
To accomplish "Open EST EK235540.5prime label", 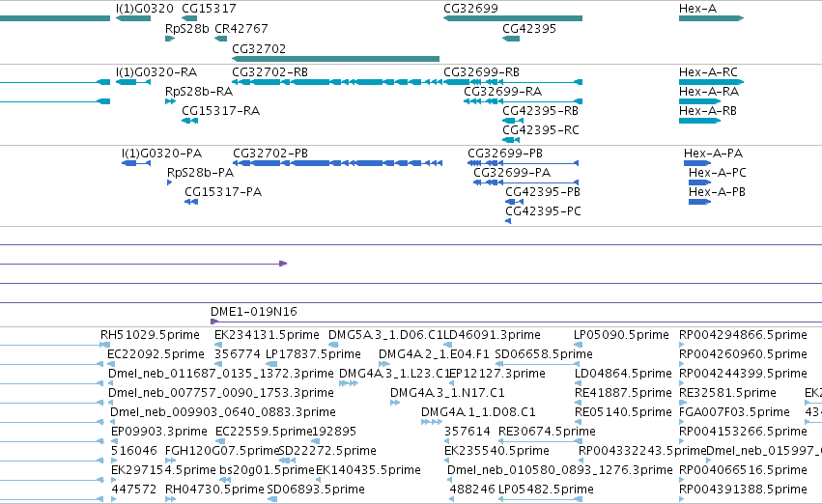I will click(497, 451).
